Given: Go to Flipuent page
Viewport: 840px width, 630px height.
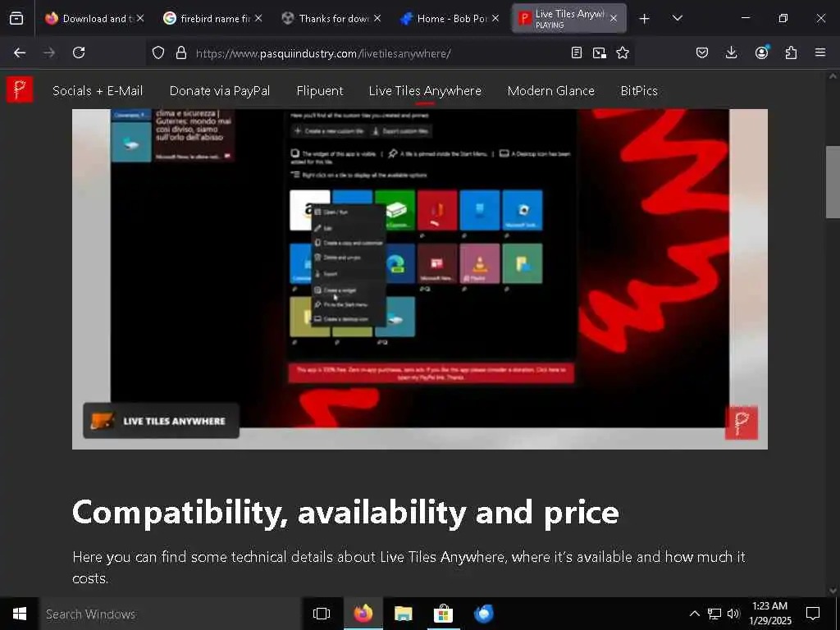Looking at the screenshot, I should coord(320,91).
